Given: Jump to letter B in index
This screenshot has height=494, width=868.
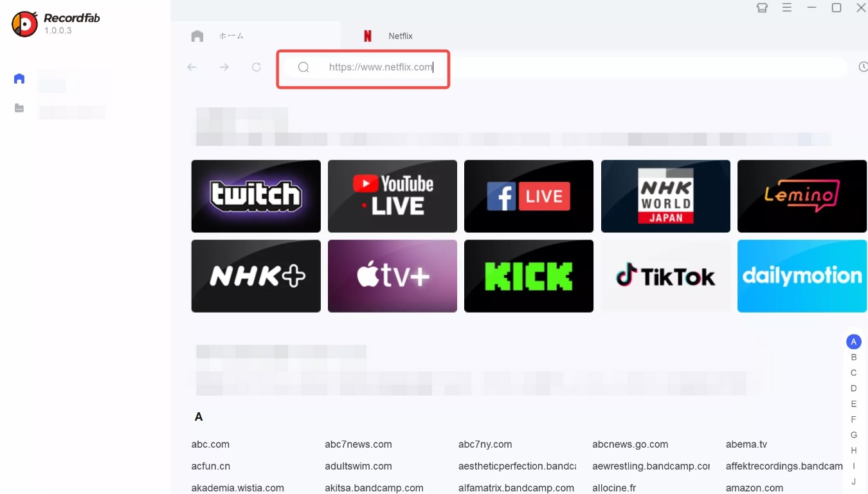Looking at the screenshot, I should pyautogui.click(x=854, y=357).
